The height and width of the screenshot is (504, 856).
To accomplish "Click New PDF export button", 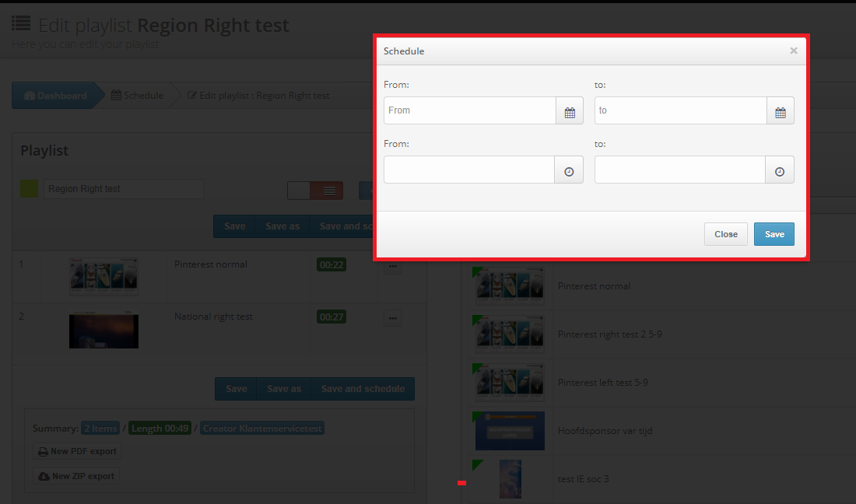I will tap(77, 451).
